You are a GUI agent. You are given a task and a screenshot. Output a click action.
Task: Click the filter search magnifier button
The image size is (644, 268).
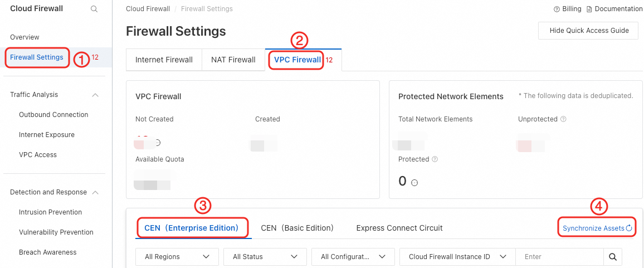click(612, 257)
